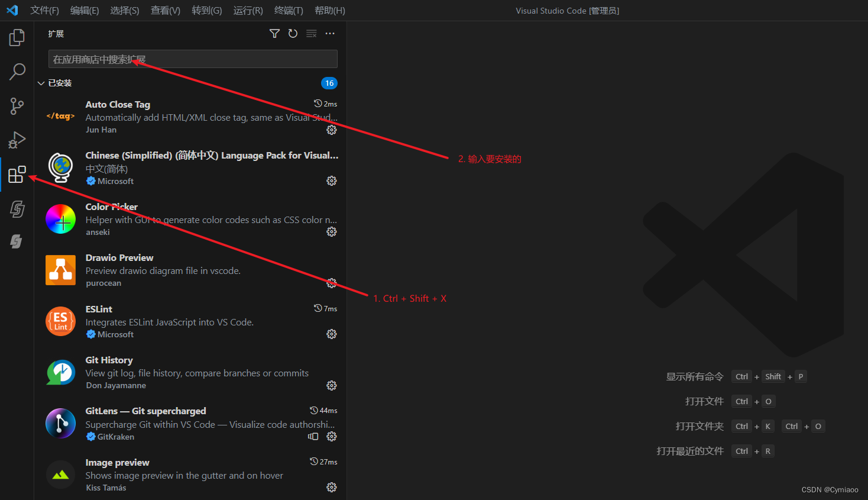The width and height of the screenshot is (868, 500).
Task: Focus the extension marketplace search box
Action: point(193,59)
